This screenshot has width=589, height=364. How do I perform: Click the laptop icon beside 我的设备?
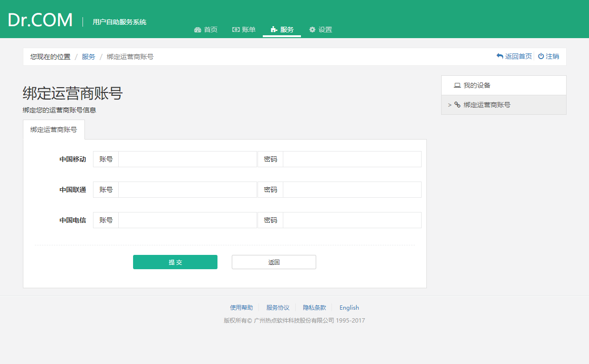(457, 85)
